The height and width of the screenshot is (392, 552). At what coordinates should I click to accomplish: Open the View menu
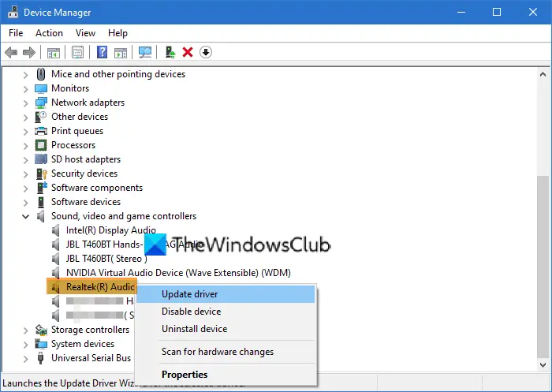(85, 33)
